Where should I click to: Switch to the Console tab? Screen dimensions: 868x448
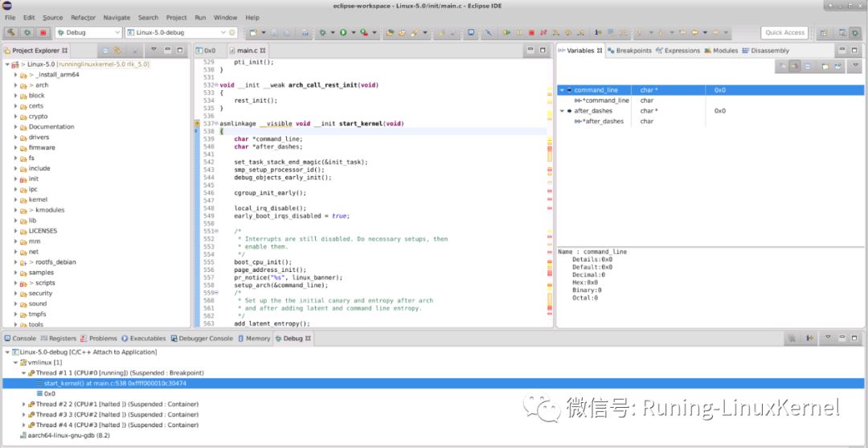[x=20, y=339]
